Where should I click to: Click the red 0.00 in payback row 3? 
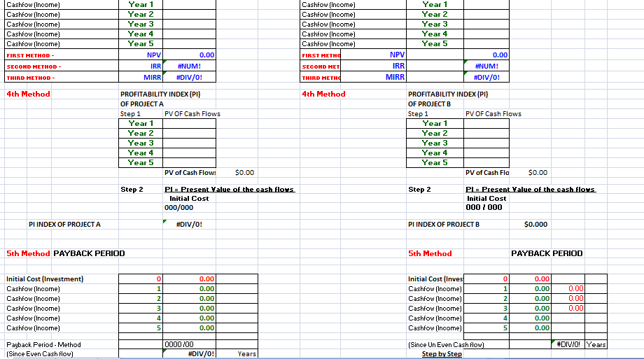[576, 309]
